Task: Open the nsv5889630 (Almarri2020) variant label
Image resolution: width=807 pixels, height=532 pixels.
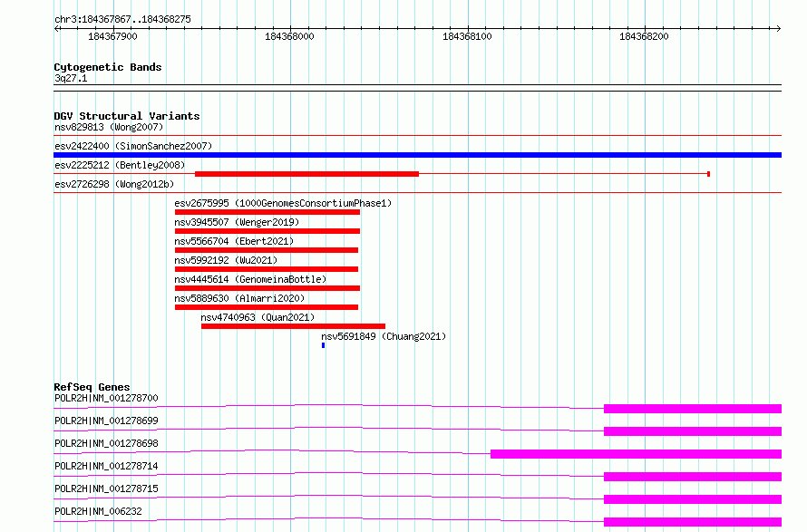Action: tap(239, 298)
